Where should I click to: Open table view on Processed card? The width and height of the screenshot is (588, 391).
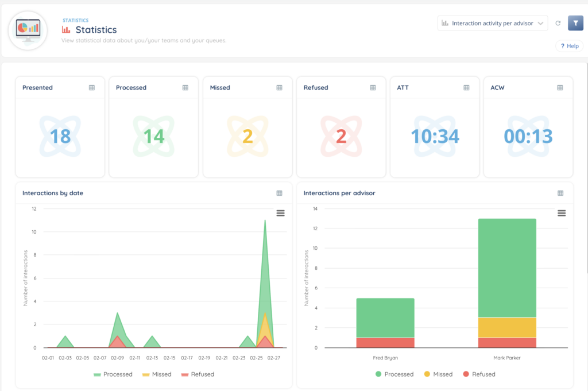185,88
